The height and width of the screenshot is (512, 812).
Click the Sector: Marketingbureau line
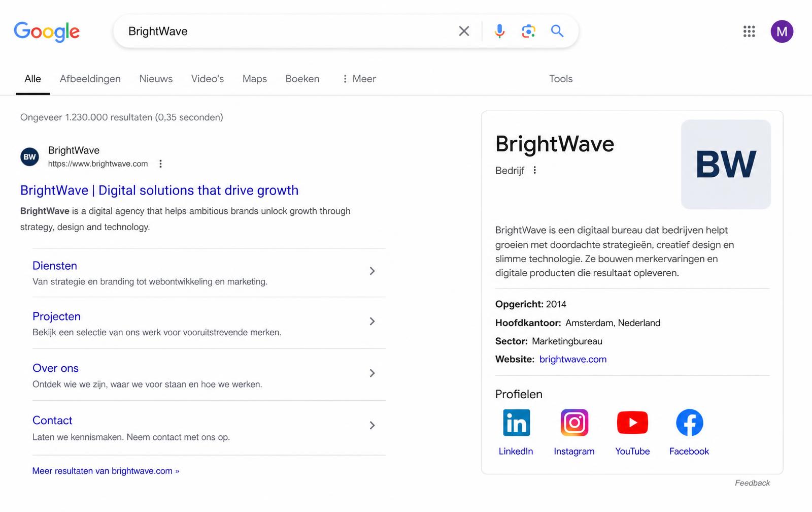pos(549,341)
